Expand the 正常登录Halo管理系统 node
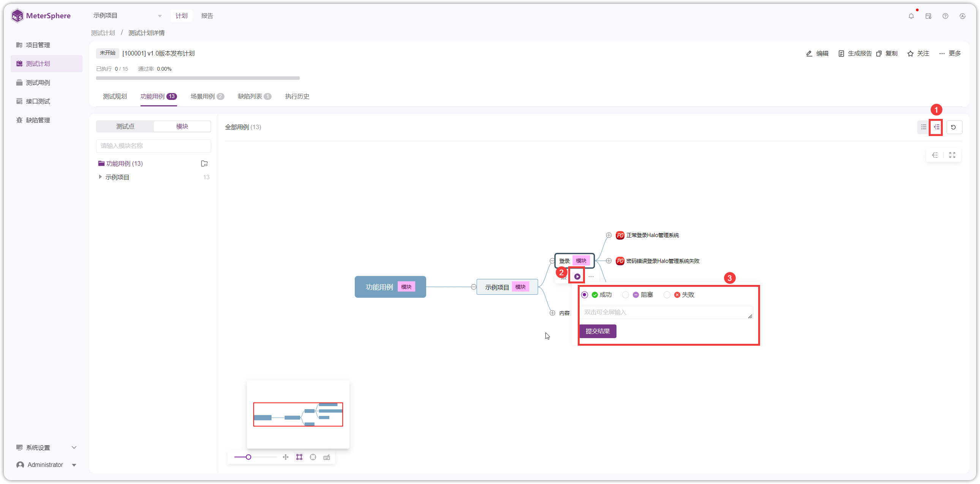 (x=609, y=235)
